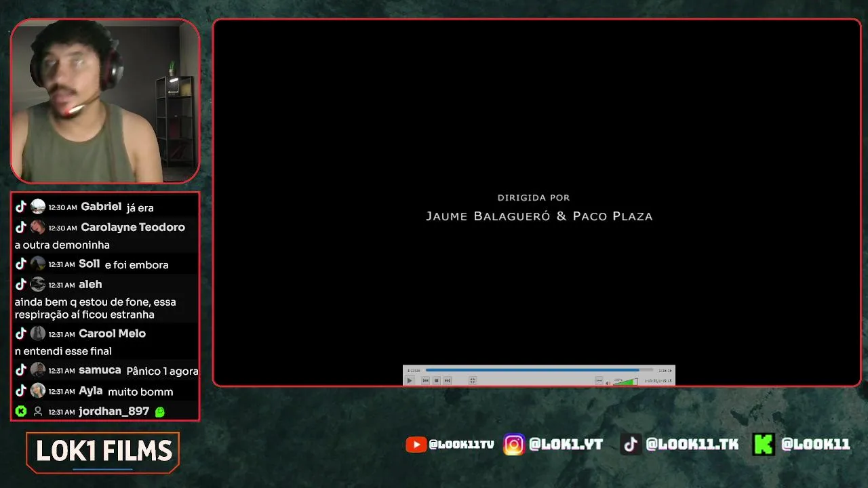Image resolution: width=868 pixels, height=488 pixels.
Task: Click the TikTok icon beside aleh's message
Action: tap(21, 284)
